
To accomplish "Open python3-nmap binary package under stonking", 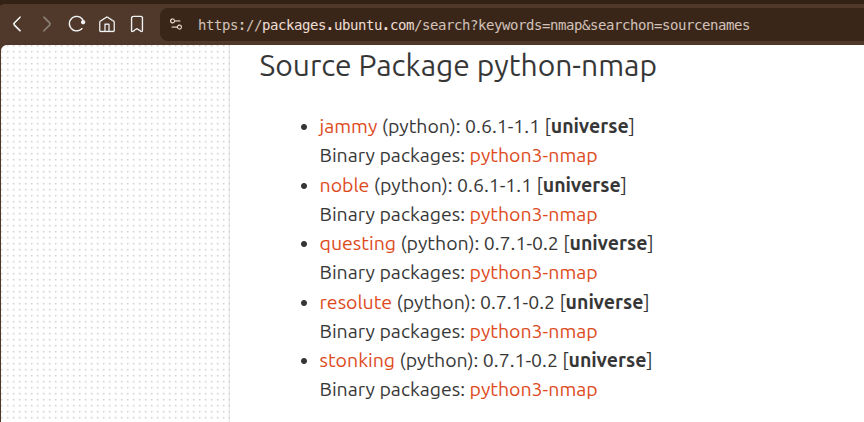I will click(533, 390).
